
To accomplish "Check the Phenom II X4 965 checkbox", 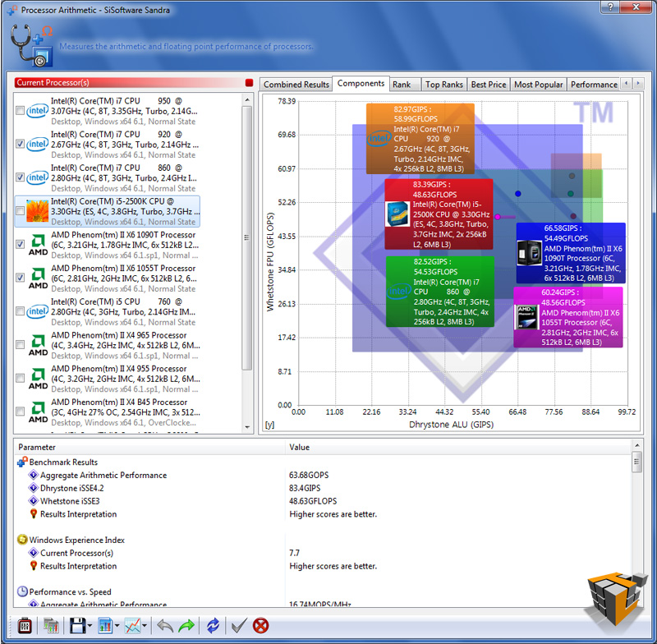I will click(x=20, y=345).
